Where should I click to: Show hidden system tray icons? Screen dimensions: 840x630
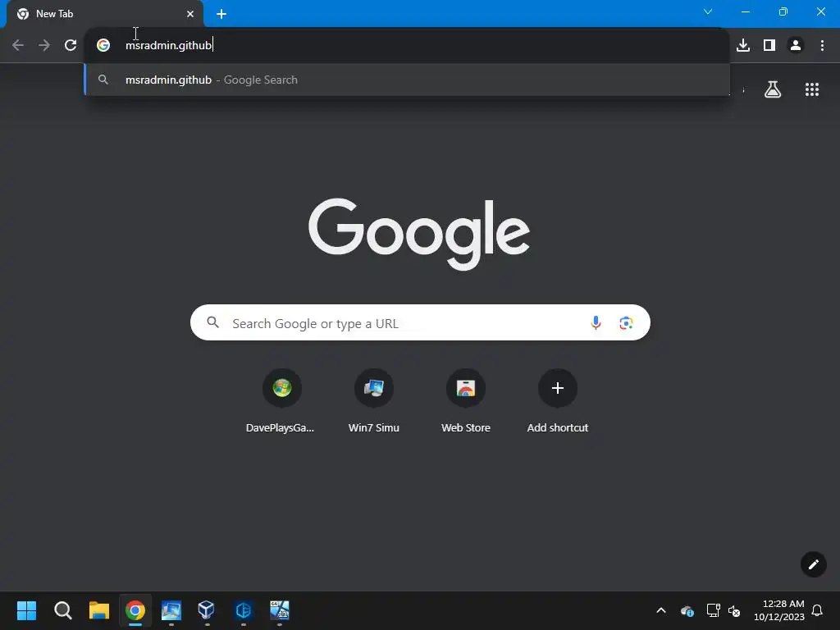coord(661,610)
